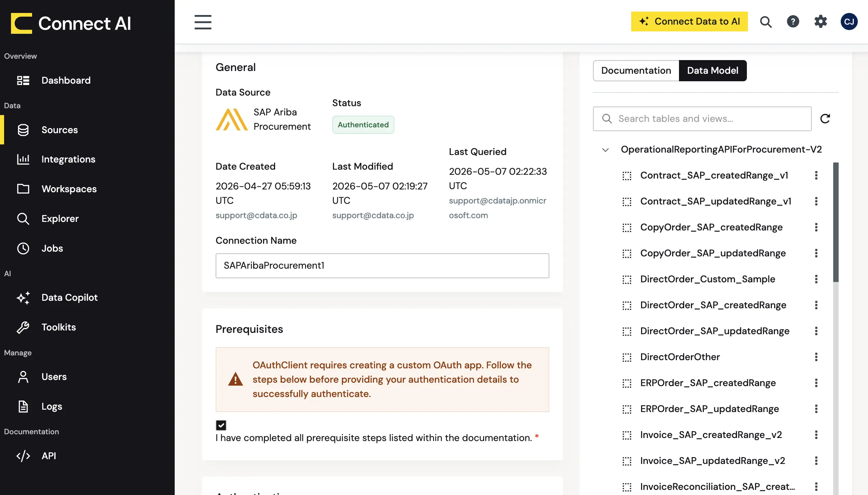The width and height of the screenshot is (868, 495).
Task: Click the Connect AI logo
Action: tap(71, 23)
